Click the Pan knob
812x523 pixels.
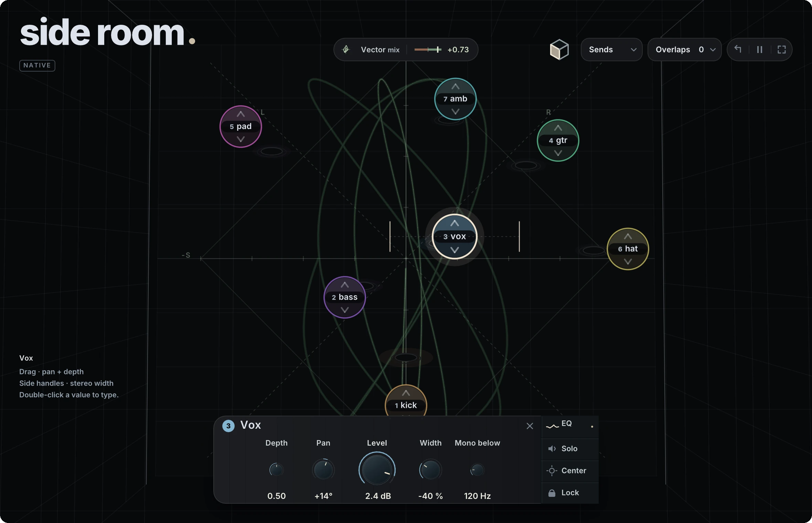click(323, 470)
